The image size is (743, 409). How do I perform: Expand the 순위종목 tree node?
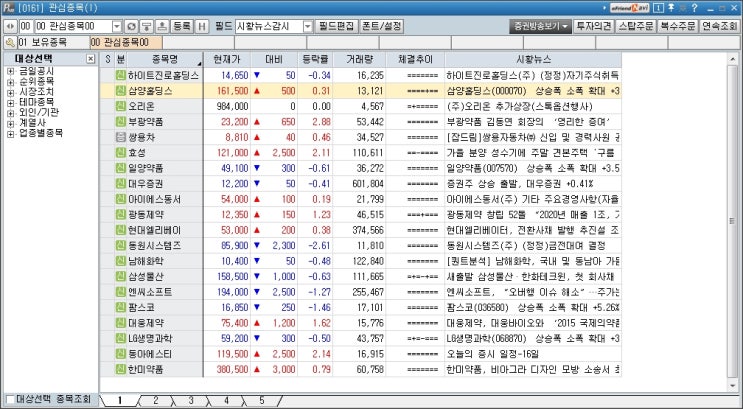10,82
